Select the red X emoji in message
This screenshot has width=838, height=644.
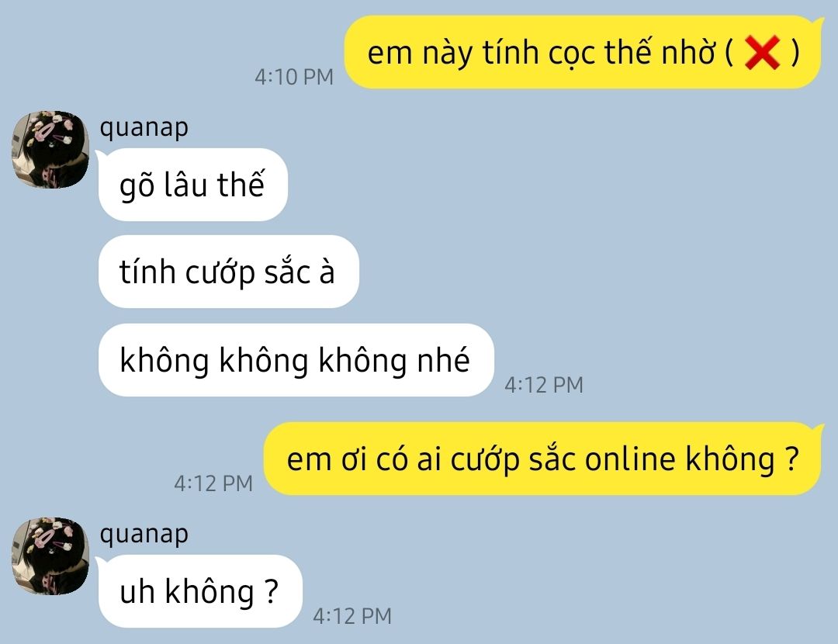coord(762,53)
